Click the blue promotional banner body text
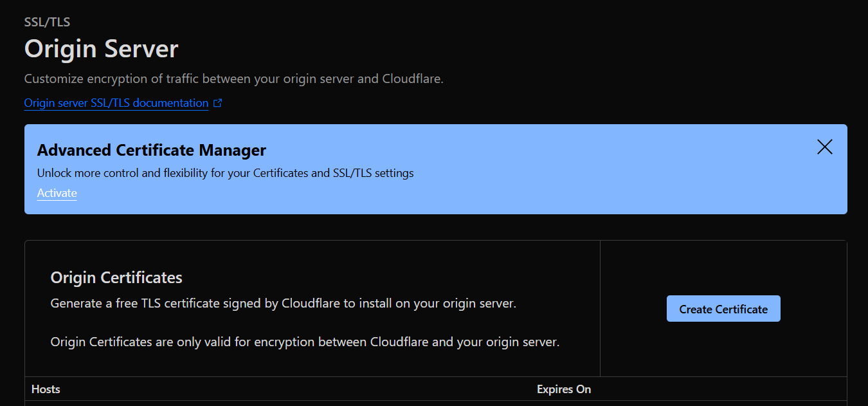This screenshot has width=868, height=406. (x=225, y=172)
